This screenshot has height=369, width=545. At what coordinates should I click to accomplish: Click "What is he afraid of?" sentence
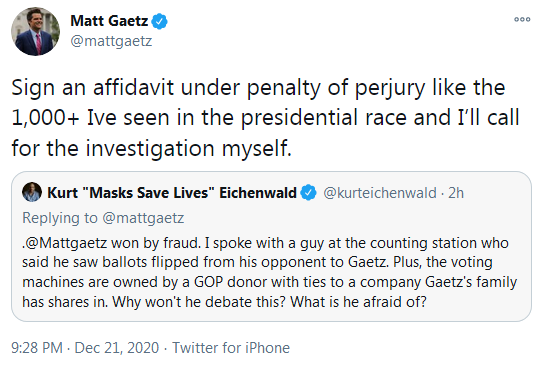tap(358, 302)
